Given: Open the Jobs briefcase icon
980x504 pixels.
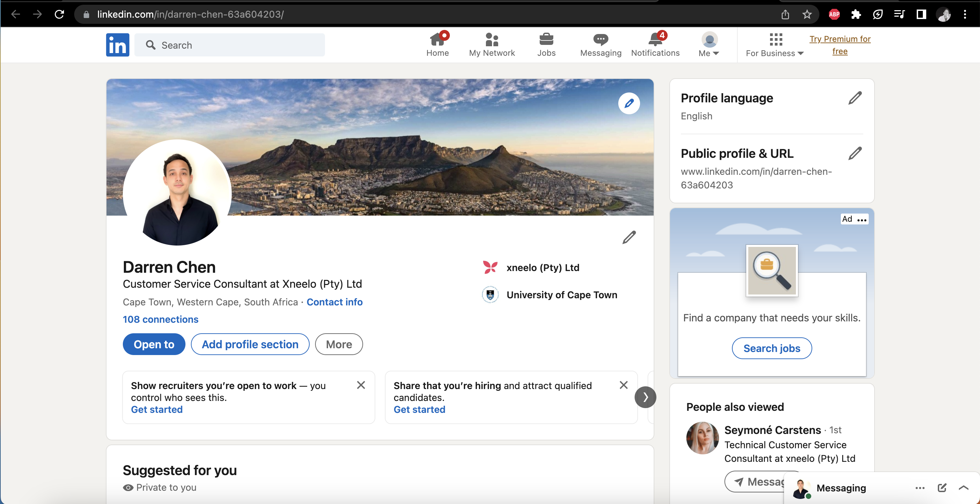Looking at the screenshot, I should tap(546, 39).
